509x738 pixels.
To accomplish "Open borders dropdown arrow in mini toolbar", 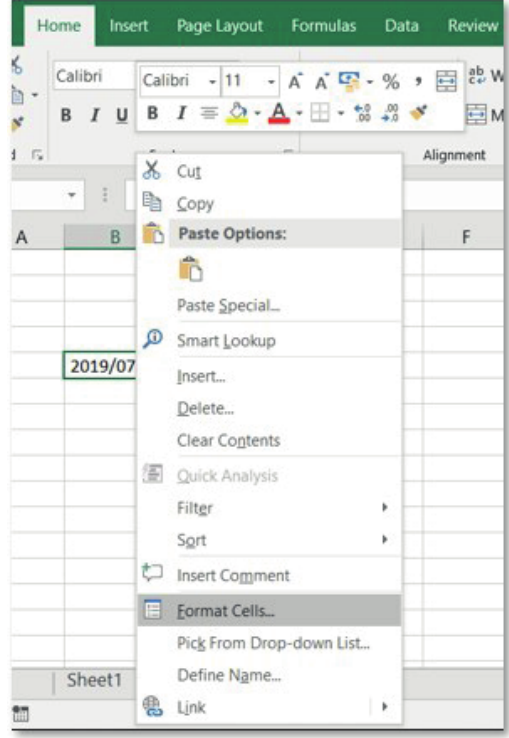I will 341,113.
